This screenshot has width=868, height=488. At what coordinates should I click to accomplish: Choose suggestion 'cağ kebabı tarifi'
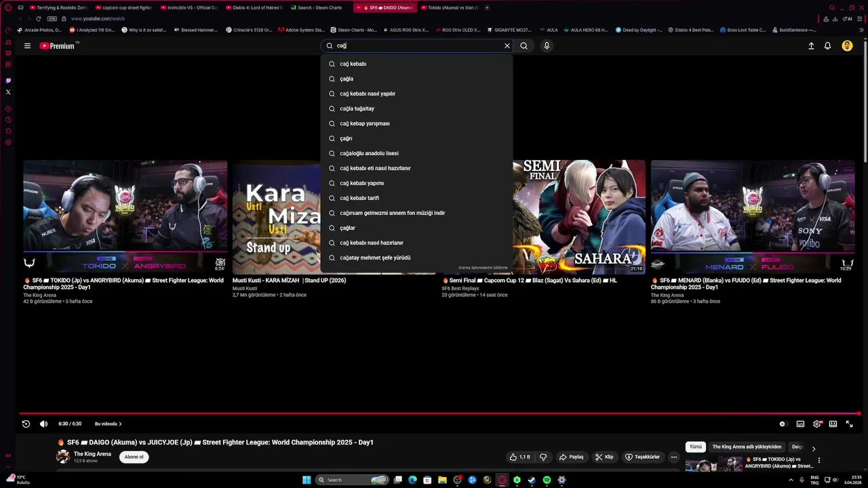coord(416,198)
